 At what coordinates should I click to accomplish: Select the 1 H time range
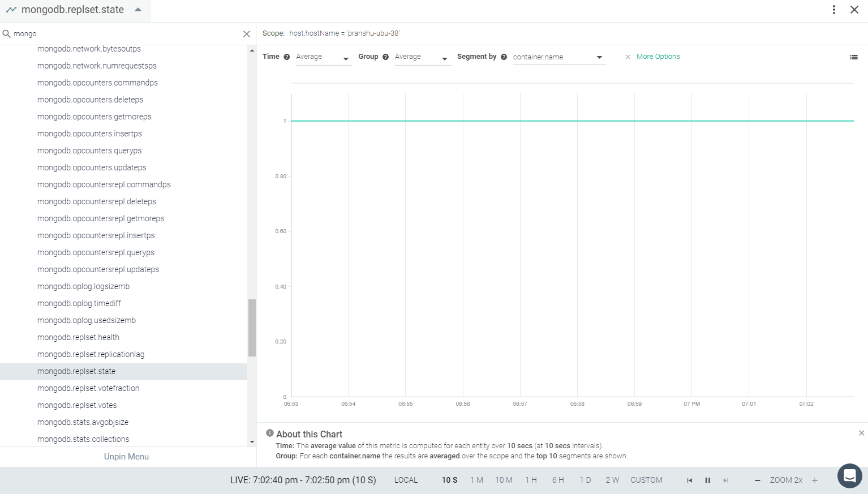click(531, 480)
